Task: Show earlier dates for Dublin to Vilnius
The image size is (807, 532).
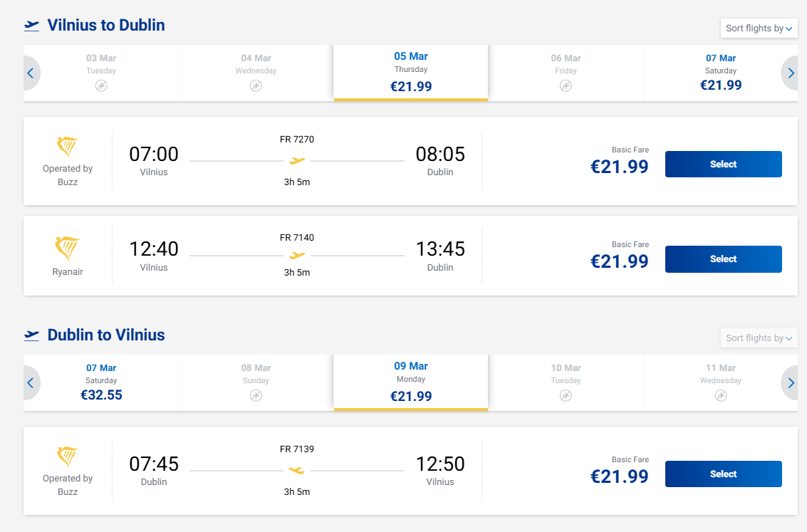Action: pos(31,382)
